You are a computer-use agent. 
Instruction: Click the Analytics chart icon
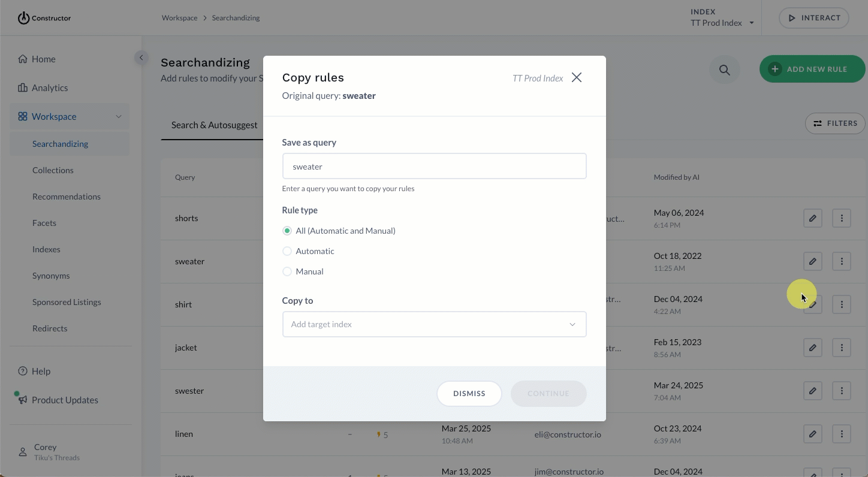23,87
